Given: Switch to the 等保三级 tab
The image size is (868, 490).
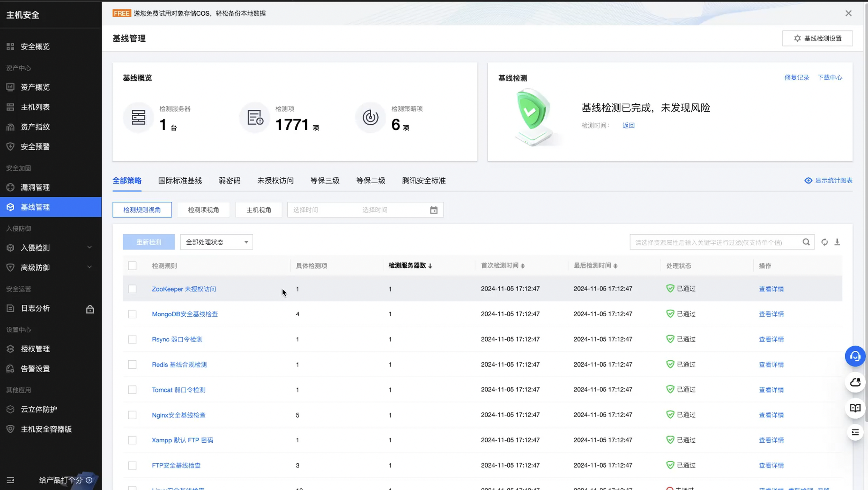Looking at the screenshot, I should (324, 181).
